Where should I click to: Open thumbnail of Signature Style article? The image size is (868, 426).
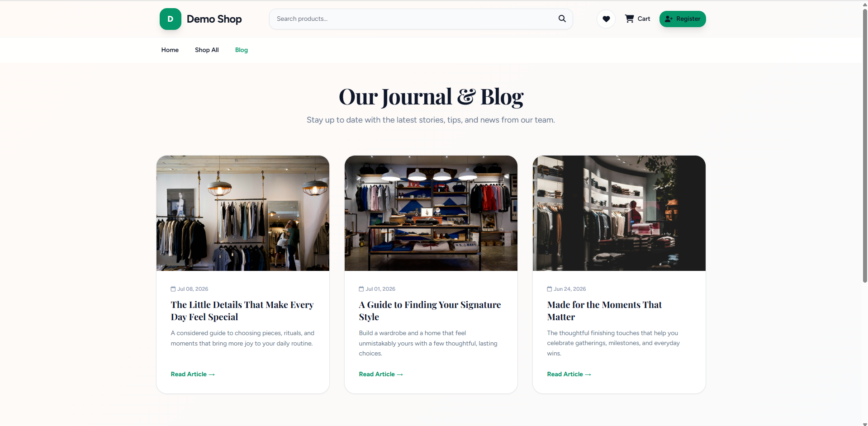(431, 213)
